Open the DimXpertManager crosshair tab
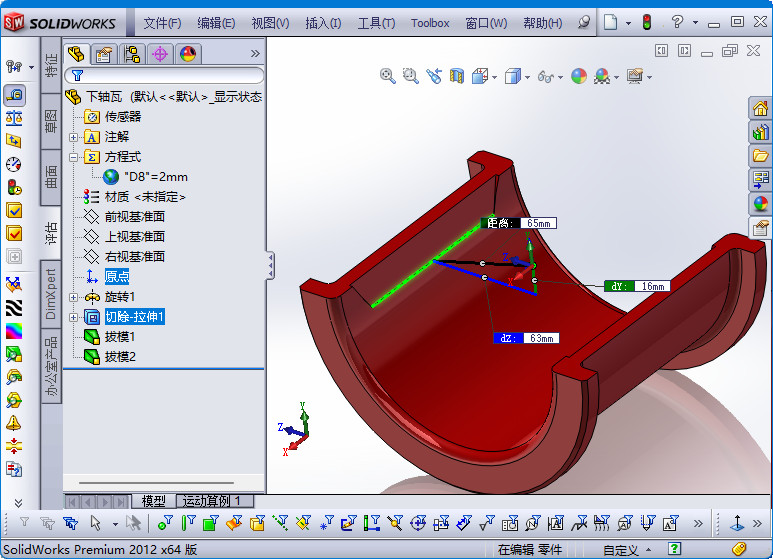 click(x=160, y=53)
